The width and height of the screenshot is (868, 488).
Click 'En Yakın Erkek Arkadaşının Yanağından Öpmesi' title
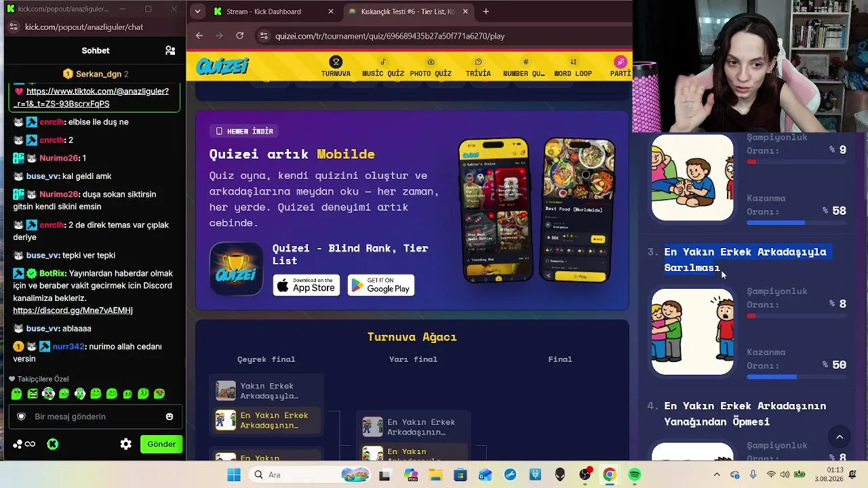pyautogui.click(x=745, y=414)
